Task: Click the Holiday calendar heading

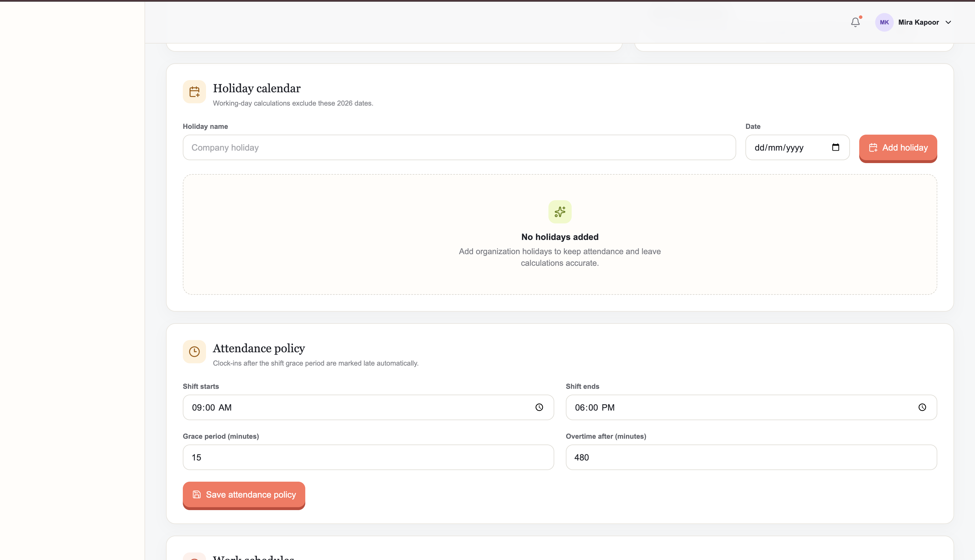Action: pyautogui.click(x=257, y=88)
